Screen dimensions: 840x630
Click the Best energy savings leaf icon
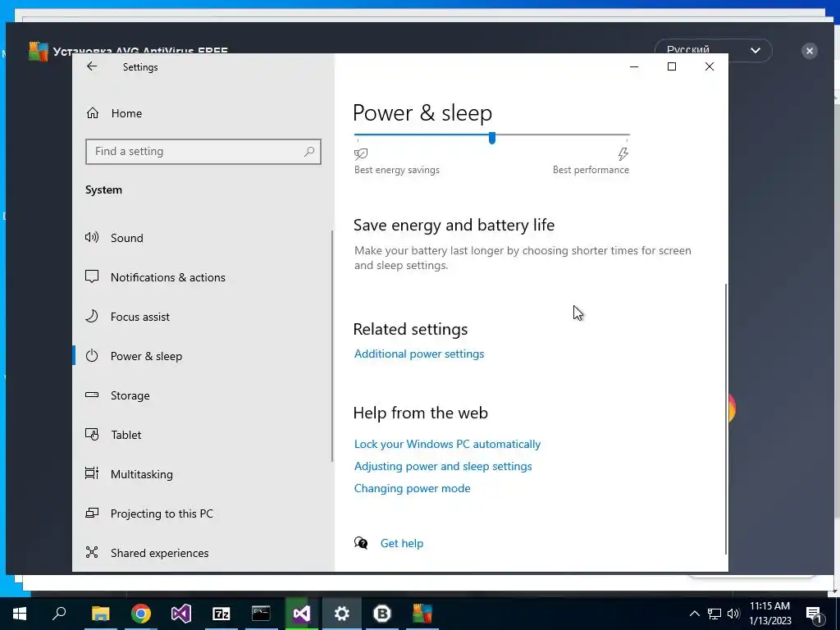click(x=361, y=154)
